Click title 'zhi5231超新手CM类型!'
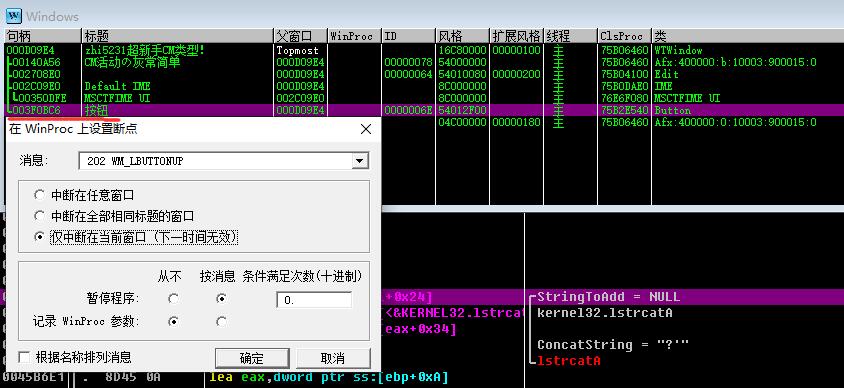Viewport: 844px width, 388px height. 144,50
